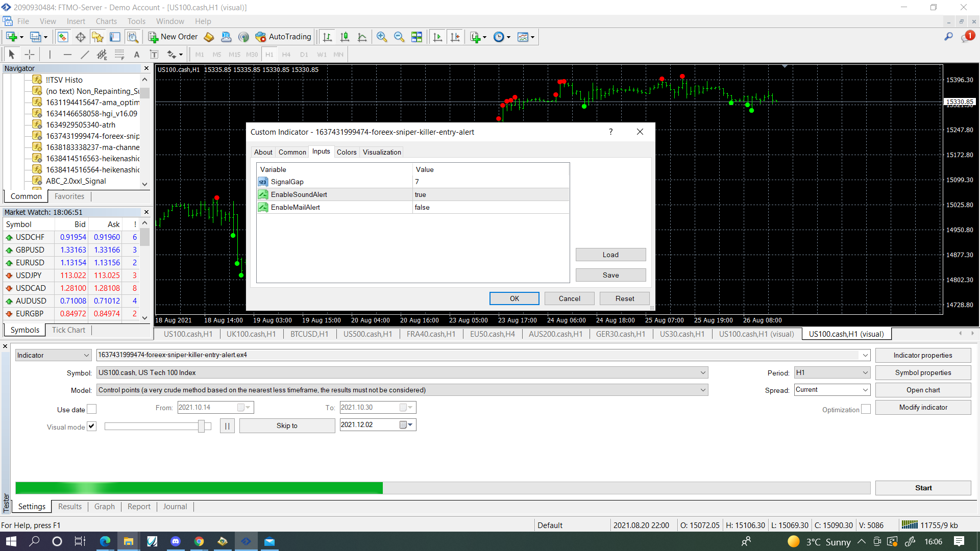Switch to the Visualization tab in dialog

pyautogui.click(x=382, y=152)
